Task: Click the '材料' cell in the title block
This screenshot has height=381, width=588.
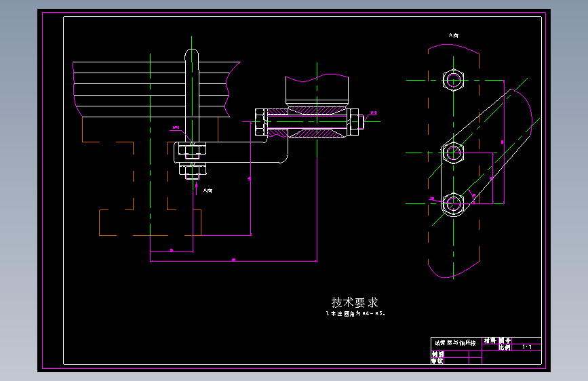Action: (x=490, y=341)
